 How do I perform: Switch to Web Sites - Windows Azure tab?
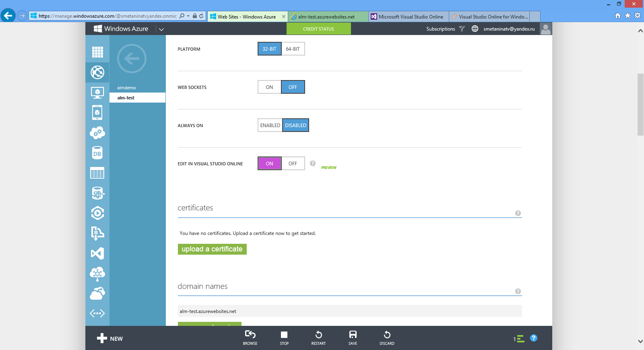click(246, 16)
